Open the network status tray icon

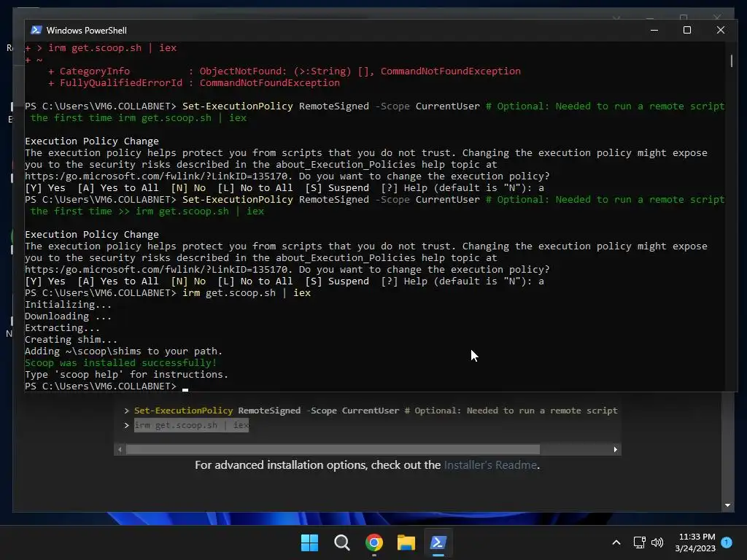point(639,542)
